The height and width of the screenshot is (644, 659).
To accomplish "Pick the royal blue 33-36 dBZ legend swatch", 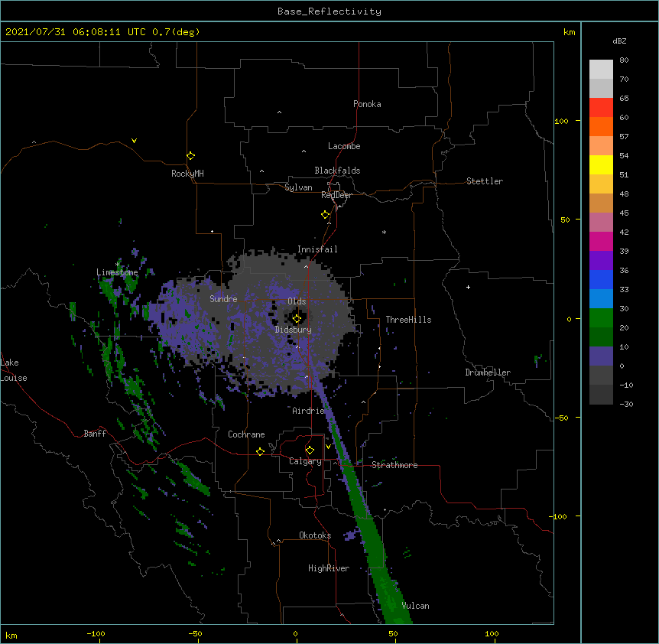I will (601, 279).
